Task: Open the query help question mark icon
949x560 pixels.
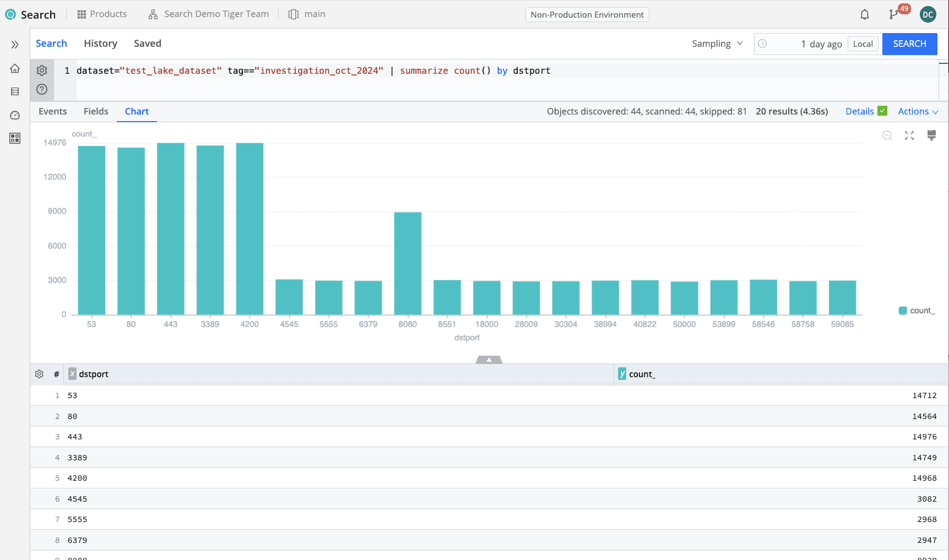Action: [x=42, y=89]
